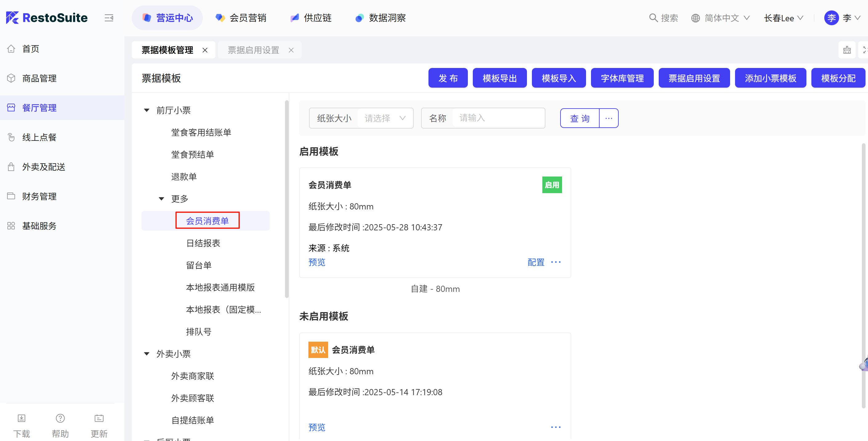Click 配置 on enabled 会员消费单 card
The width and height of the screenshot is (868, 441).
point(536,262)
